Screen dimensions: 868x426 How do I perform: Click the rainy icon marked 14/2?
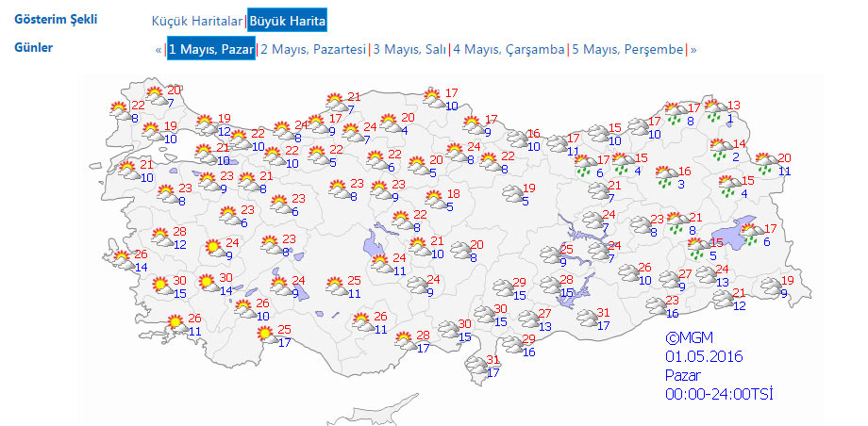pos(722,149)
